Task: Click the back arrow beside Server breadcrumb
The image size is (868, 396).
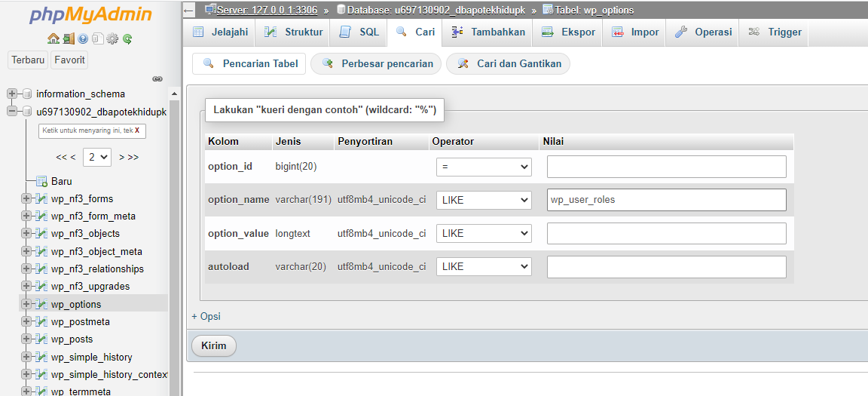Action: (x=189, y=10)
